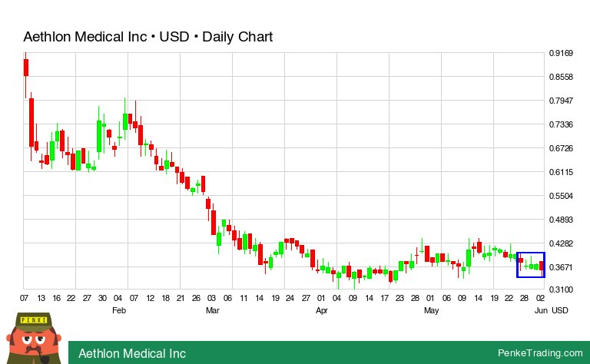This screenshot has height=364, width=590.
Task: Click the USD label below price axis
Action: coord(560,310)
